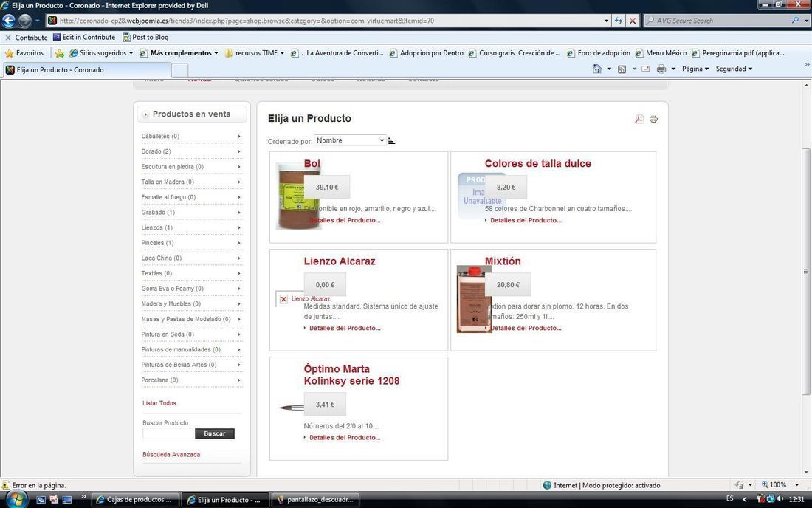The width and height of the screenshot is (812, 508).
Task: Click Listar Todos link
Action: click(x=159, y=403)
